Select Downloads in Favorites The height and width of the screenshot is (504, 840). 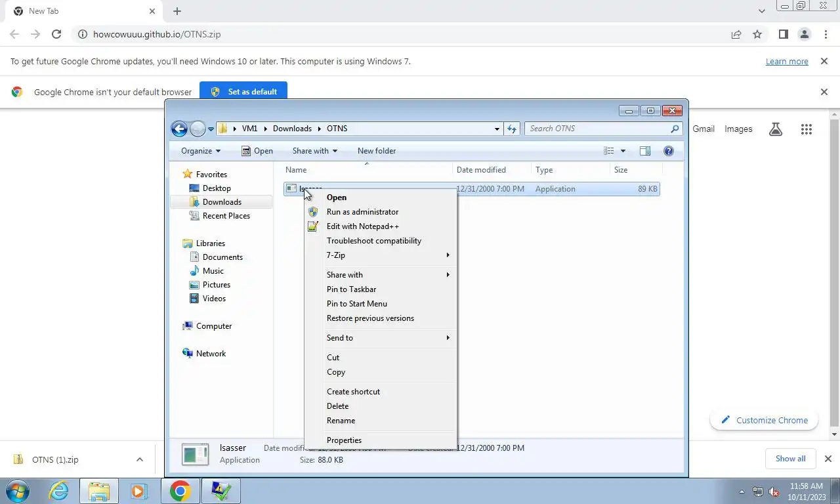coord(222,202)
